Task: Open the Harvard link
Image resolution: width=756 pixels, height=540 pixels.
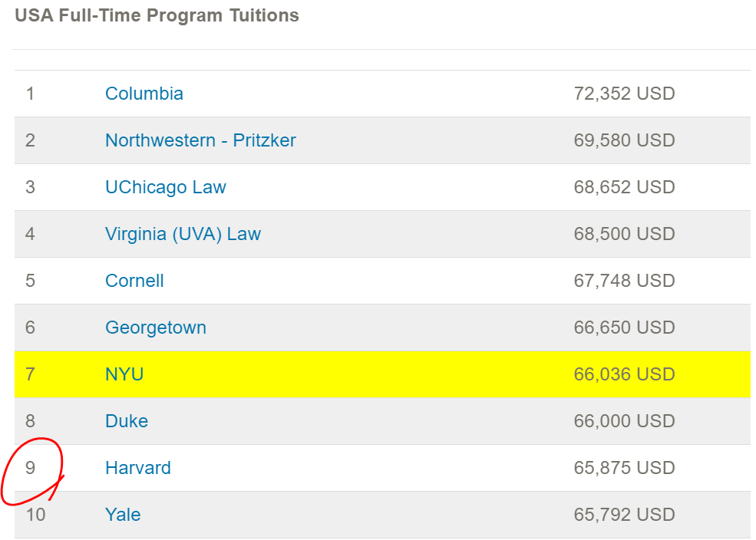Action: (138, 468)
